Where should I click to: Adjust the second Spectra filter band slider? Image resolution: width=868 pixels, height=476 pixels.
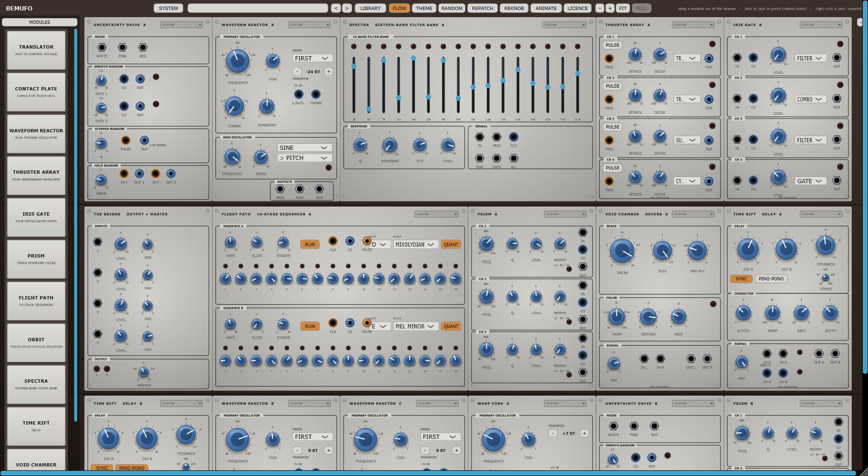[368, 85]
